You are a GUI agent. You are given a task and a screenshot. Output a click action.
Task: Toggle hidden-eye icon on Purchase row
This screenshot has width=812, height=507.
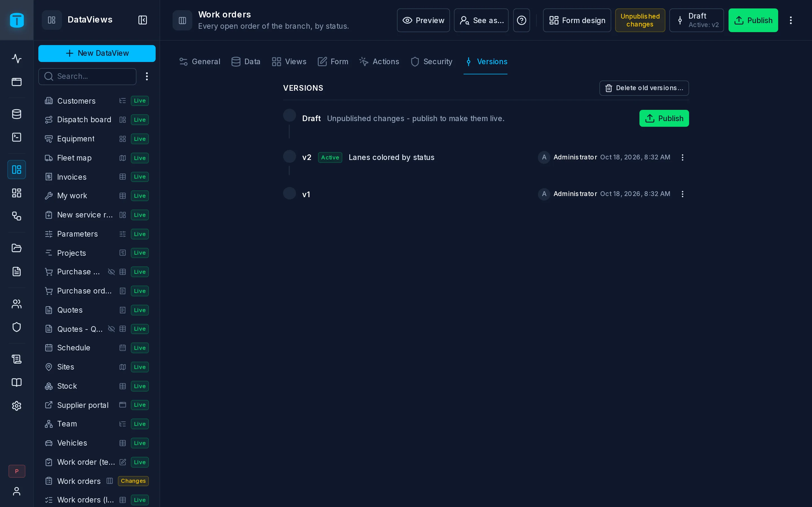[x=111, y=272]
